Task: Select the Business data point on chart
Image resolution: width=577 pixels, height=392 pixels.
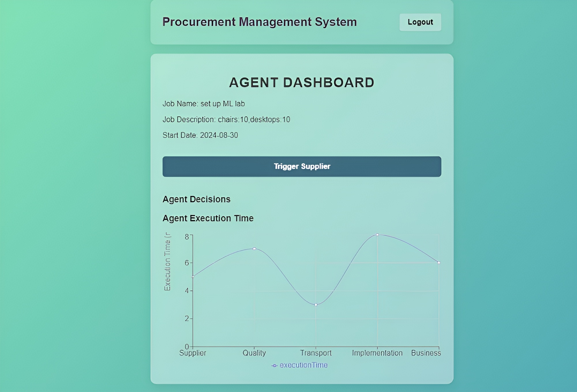Action: 439,263
